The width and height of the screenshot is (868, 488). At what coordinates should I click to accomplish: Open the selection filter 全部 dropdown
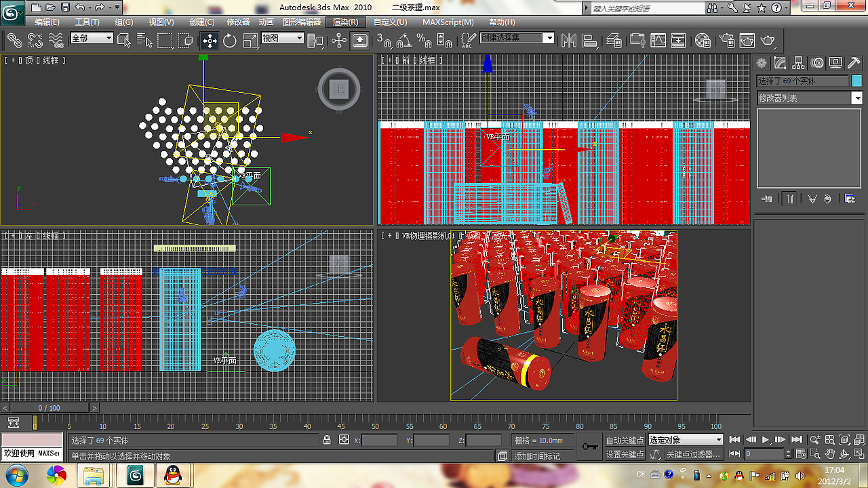tap(92, 39)
